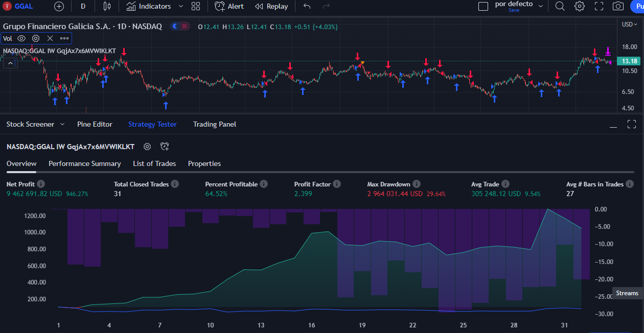Toggle the moon session indicator badge
644x333 pixels.
[175, 26]
